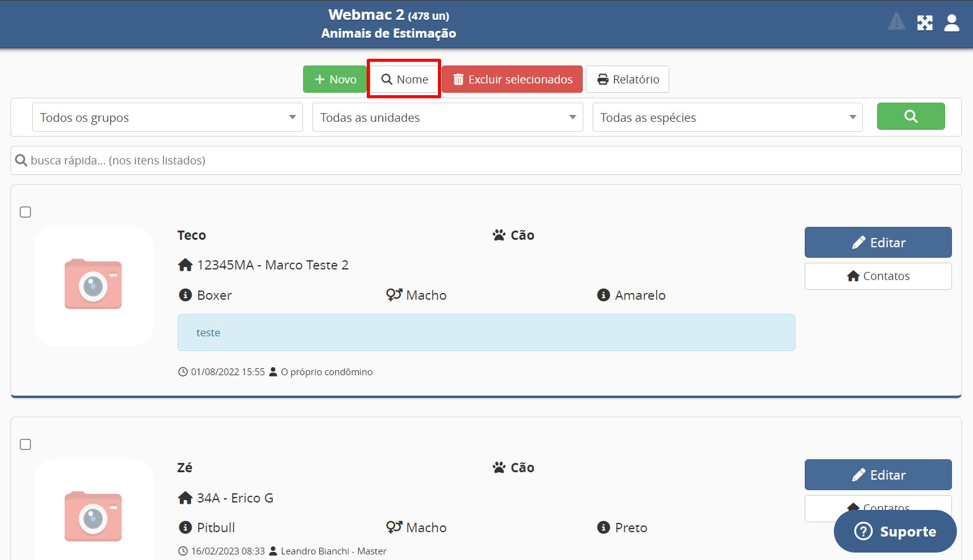Click Teco's camera photo placeholder
973x560 pixels.
click(x=93, y=285)
